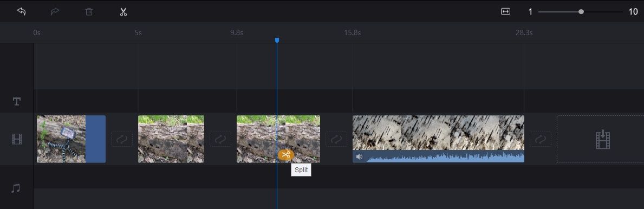Screen dimensions: 644x209
Task: Select the third clip under the playhead
Action: [278, 139]
